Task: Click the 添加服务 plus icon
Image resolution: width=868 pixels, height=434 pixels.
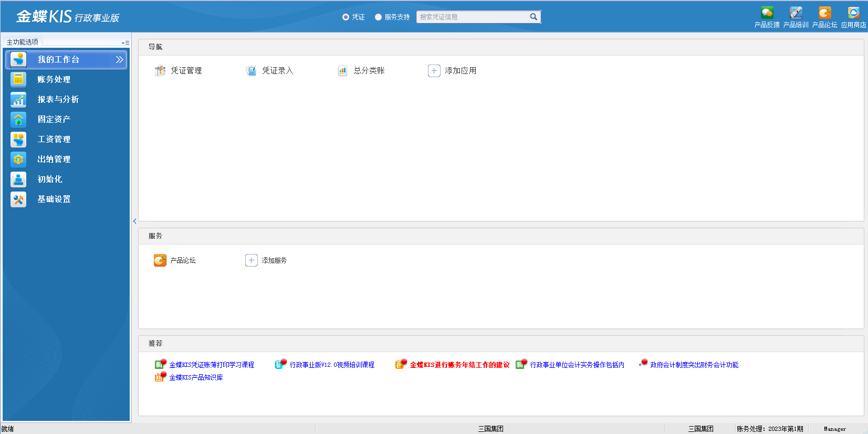Action: (x=252, y=260)
